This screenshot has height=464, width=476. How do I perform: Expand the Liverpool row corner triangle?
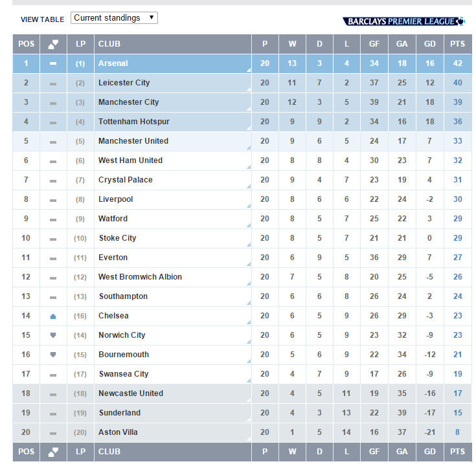248,206
